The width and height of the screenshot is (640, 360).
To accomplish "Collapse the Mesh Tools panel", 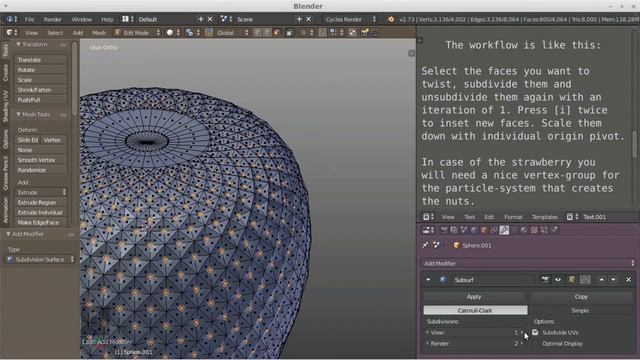I will click(19, 115).
